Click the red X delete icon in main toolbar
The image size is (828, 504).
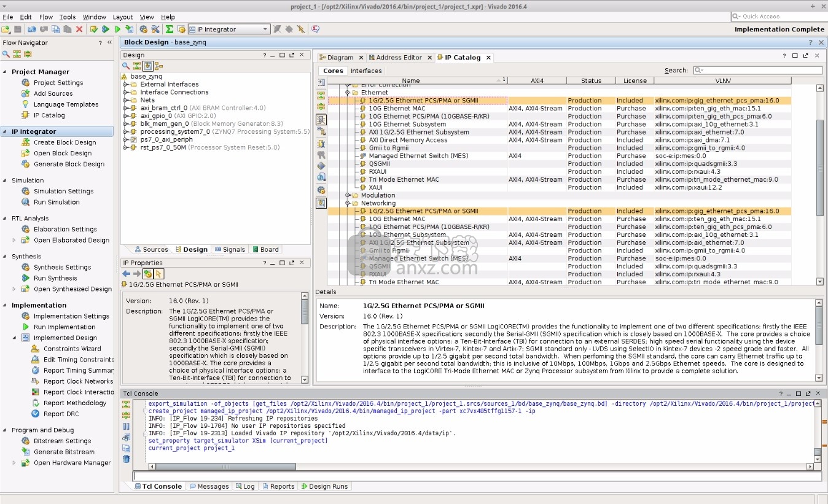click(x=79, y=29)
